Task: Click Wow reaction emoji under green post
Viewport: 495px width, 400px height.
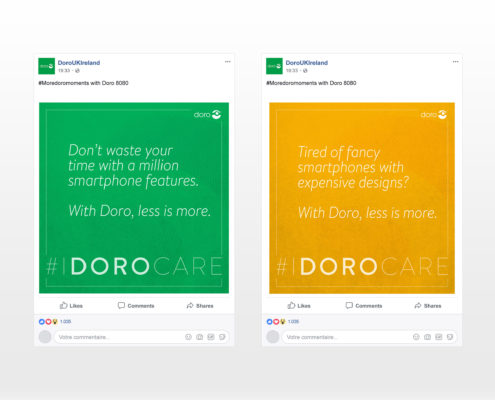Action: tap(55, 322)
